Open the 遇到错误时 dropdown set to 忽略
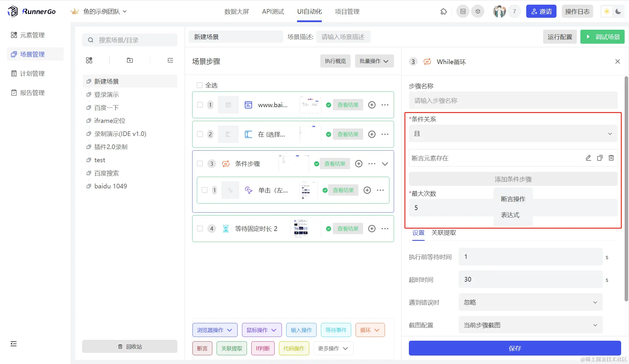This screenshot has height=364, width=629. [x=530, y=302]
